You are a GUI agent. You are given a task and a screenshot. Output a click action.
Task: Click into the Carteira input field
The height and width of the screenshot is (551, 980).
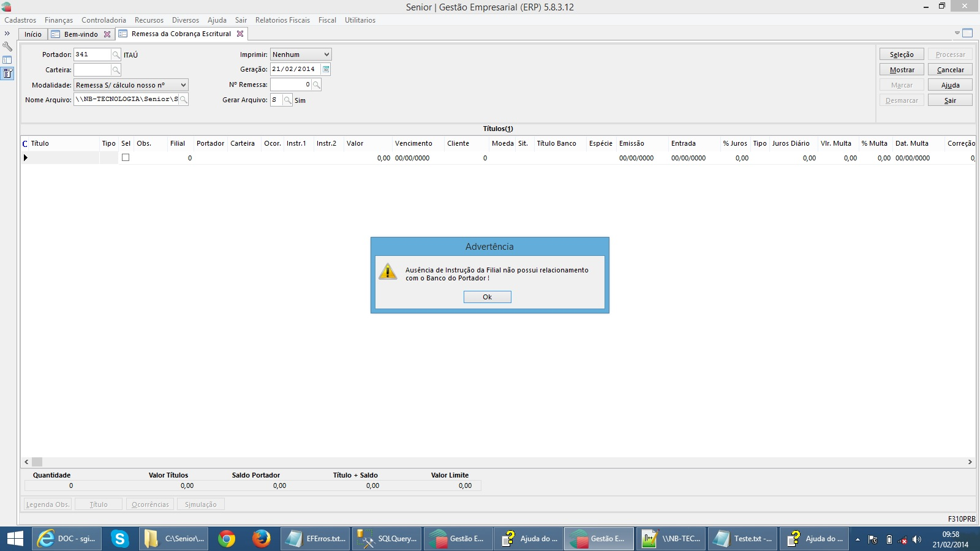click(92, 70)
